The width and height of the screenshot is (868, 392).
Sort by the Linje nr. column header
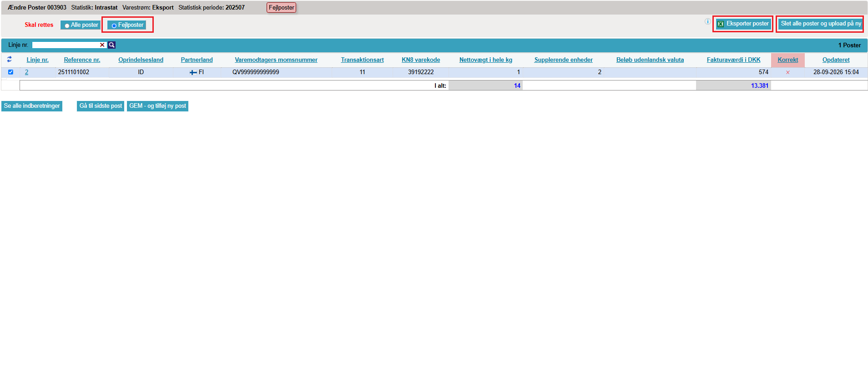38,60
